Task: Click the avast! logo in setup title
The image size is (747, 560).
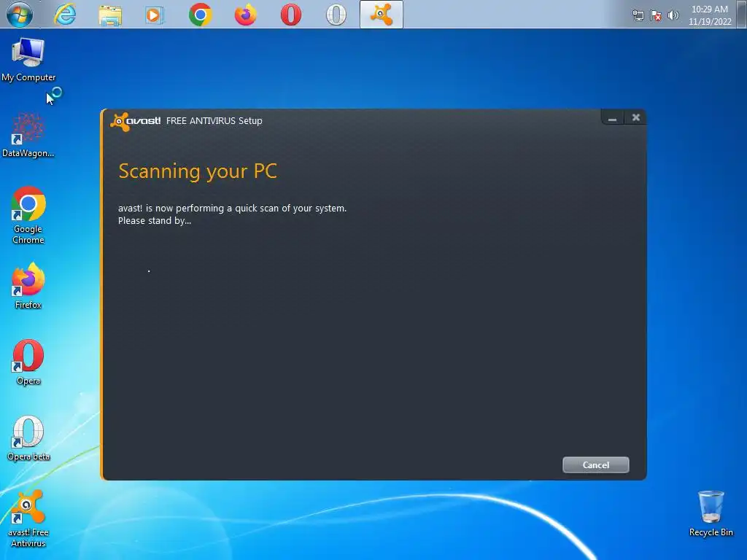Action: pos(135,122)
